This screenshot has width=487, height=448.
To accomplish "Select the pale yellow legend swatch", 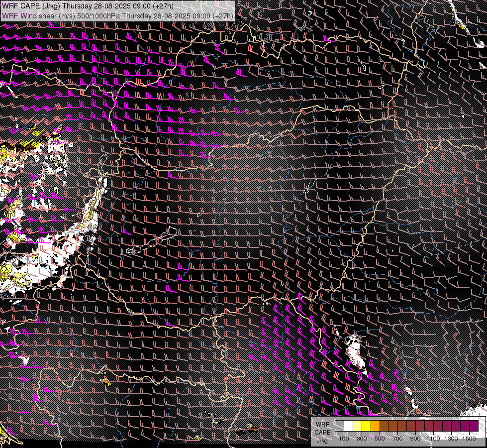I will [358, 426].
